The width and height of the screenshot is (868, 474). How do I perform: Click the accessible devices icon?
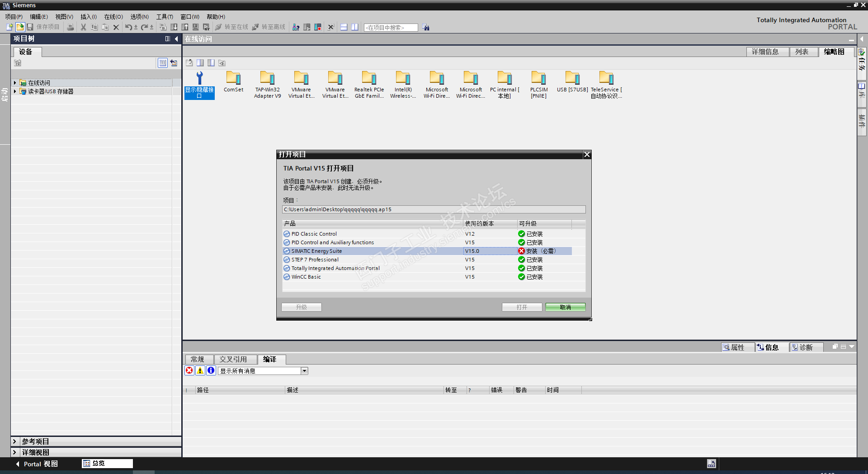[296, 27]
